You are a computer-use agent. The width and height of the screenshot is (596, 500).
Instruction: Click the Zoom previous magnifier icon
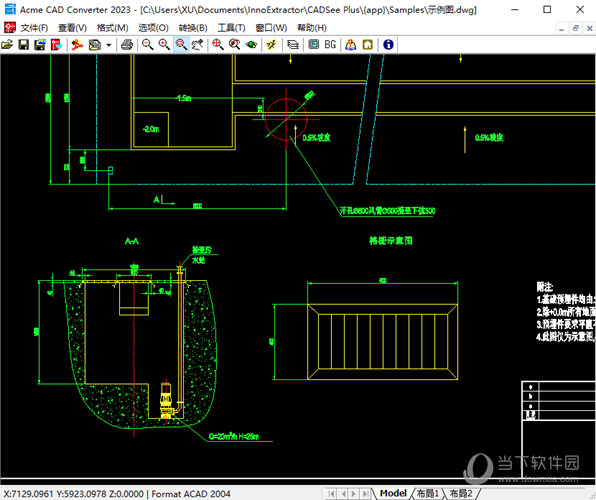[x=235, y=45]
